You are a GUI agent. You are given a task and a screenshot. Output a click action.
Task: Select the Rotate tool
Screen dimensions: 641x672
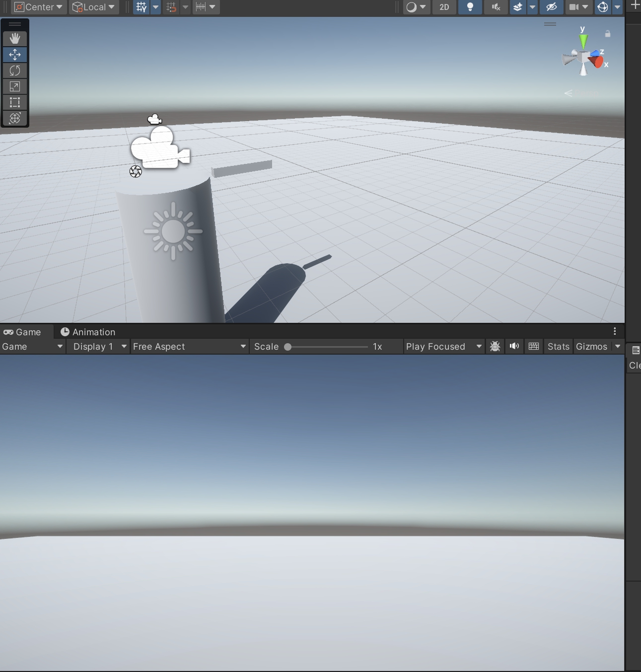(15, 71)
